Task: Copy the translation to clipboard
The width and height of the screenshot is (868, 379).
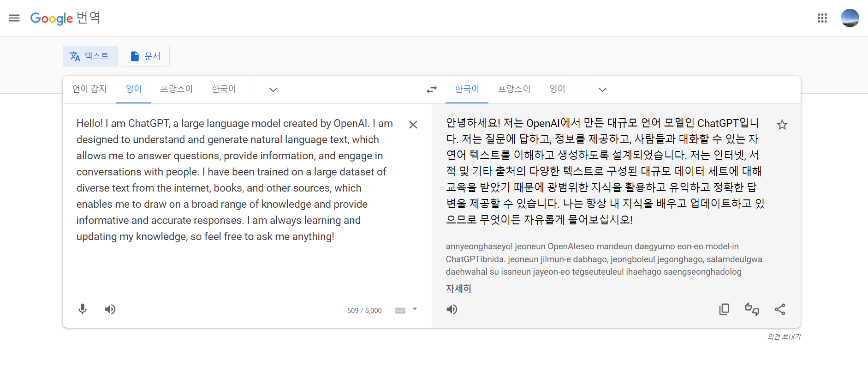Action: click(725, 309)
